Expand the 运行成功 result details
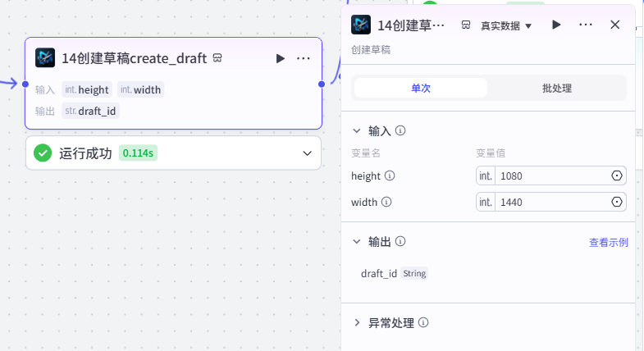The width and height of the screenshot is (644, 351). [307, 153]
